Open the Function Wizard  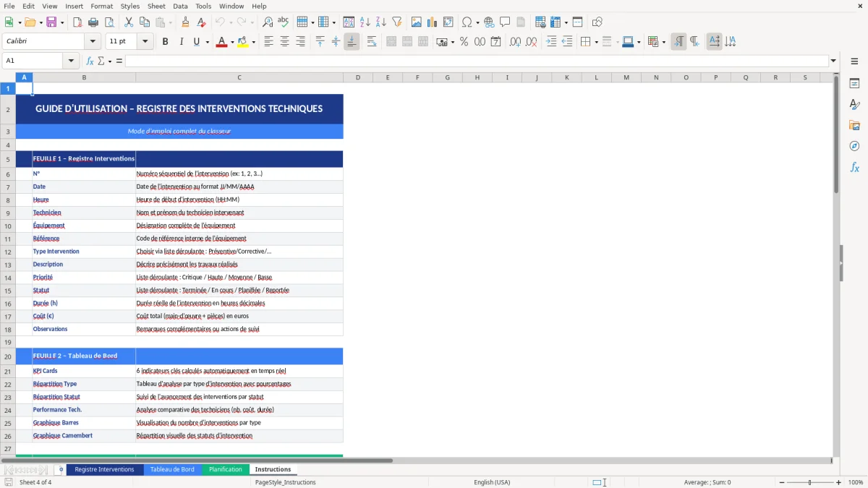(x=90, y=61)
